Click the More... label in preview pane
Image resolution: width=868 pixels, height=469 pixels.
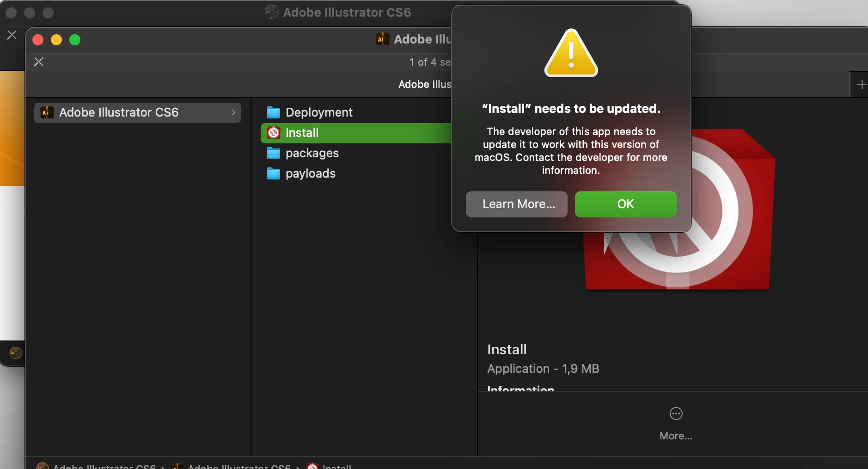[676, 436]
